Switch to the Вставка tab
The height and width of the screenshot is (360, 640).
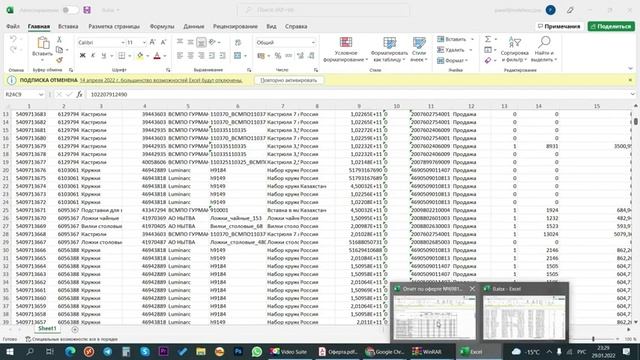tap(68, 27)
